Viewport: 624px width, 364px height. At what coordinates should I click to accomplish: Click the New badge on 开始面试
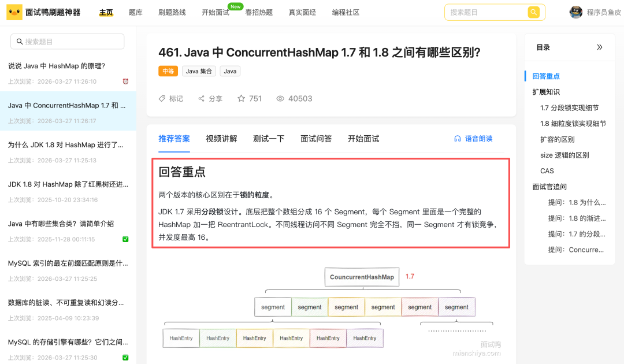pyautogui.click(x=235, y=7)
